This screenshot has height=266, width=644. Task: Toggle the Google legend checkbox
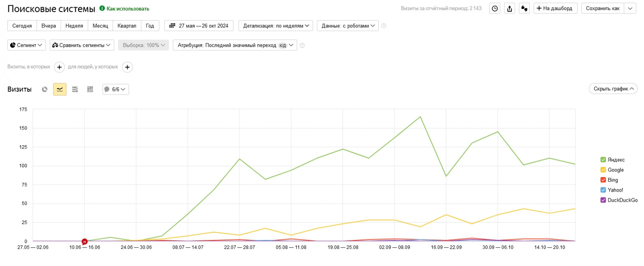click(x=603, y=170)
